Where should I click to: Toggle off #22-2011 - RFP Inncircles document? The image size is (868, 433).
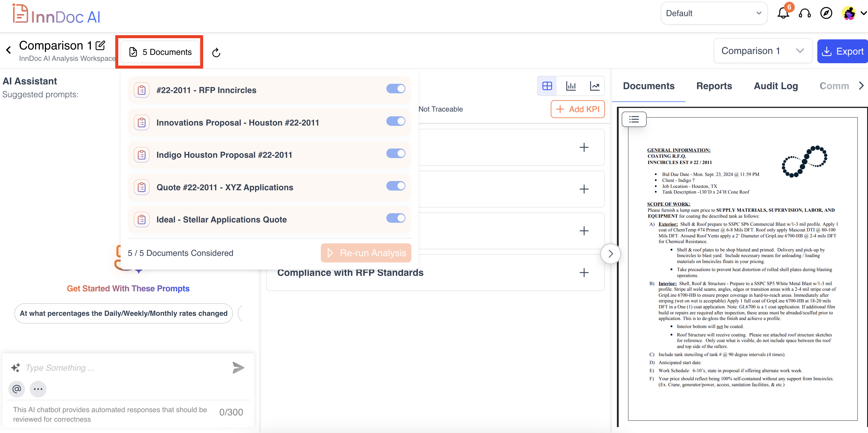[x=396, y=89]
